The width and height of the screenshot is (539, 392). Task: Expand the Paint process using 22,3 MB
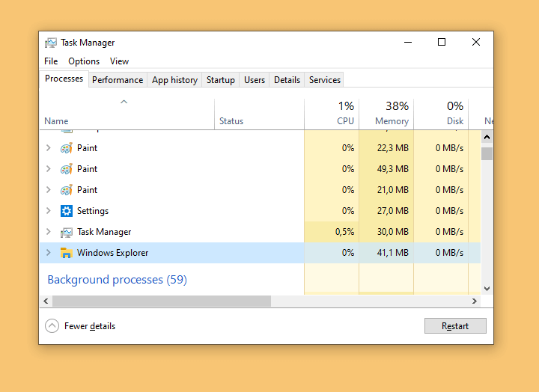pos(49,148)
